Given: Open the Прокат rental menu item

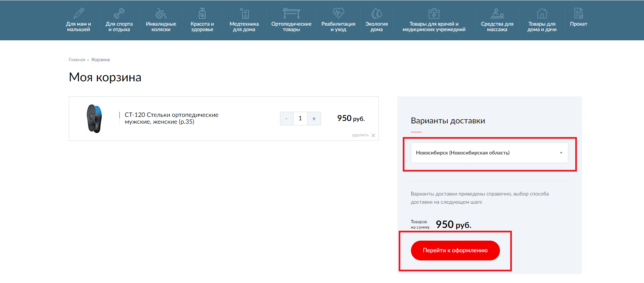Looking at the screenshot, I should click(x=578, y=24).
